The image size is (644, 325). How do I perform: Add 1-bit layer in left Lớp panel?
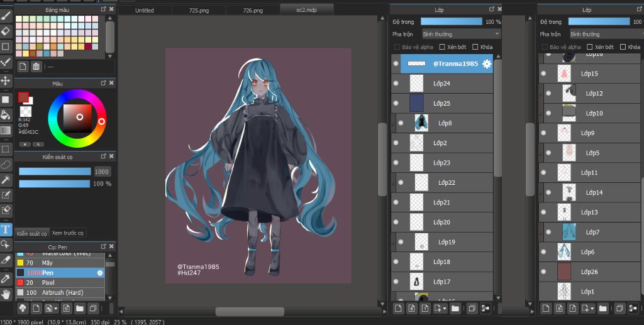coord(425,308)
